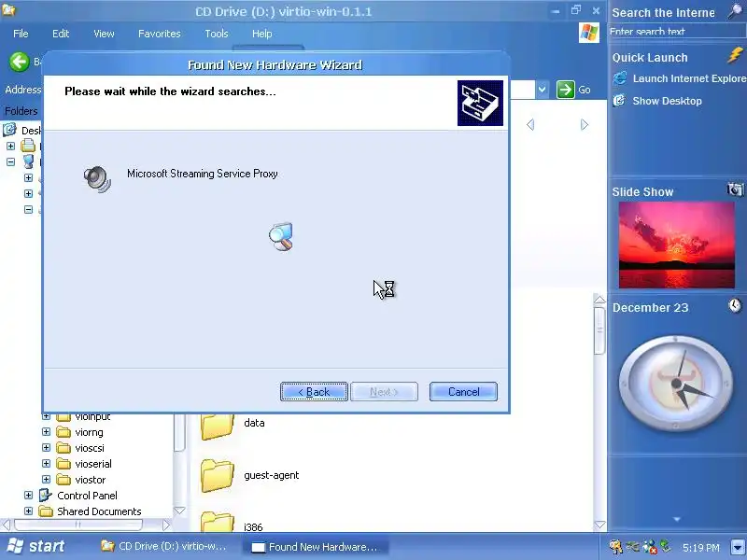Open the View menu

(x=104, y=34)
